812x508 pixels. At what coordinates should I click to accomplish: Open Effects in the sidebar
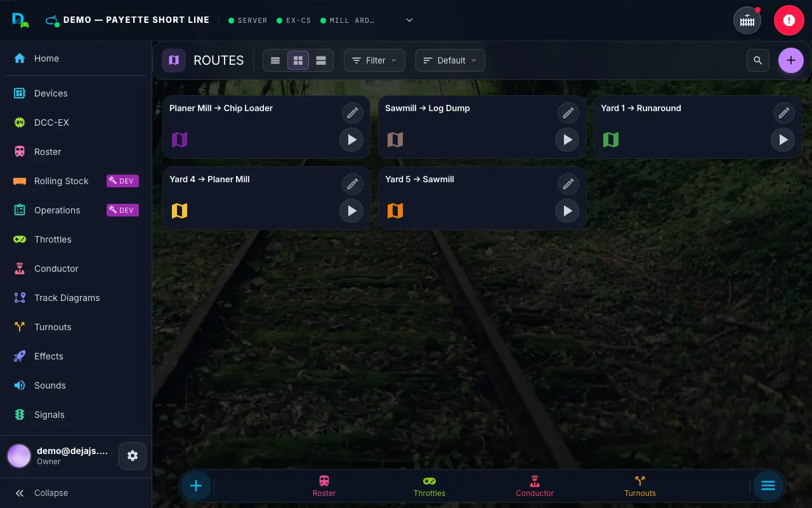[x=75, y=356]
